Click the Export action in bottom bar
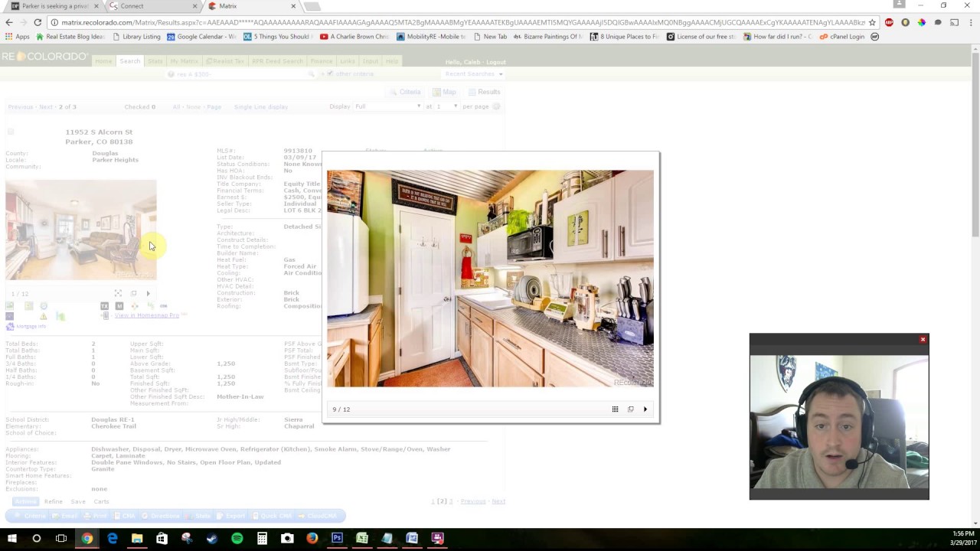The image size is (980, 551). pyautogui.click(x=230, y=516)
